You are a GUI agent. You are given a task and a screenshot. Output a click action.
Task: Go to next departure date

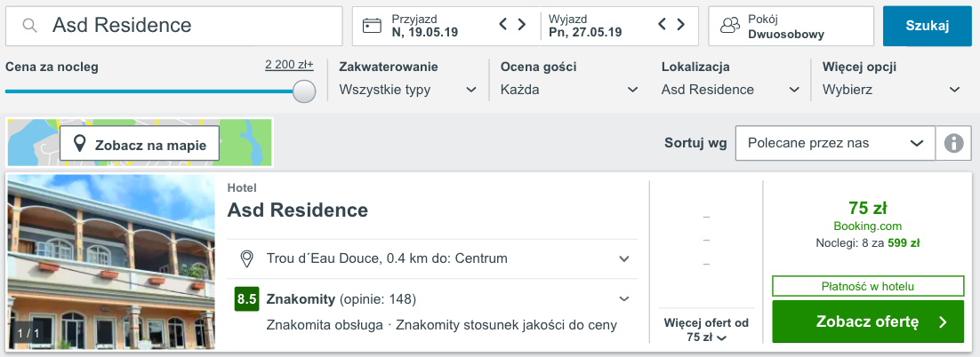pos(681,25)
